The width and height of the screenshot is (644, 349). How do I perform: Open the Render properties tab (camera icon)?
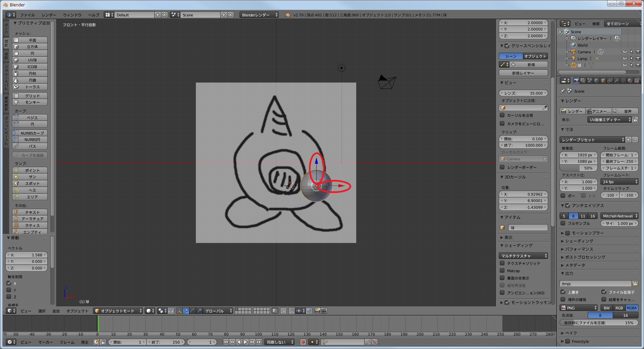point(576,81)
